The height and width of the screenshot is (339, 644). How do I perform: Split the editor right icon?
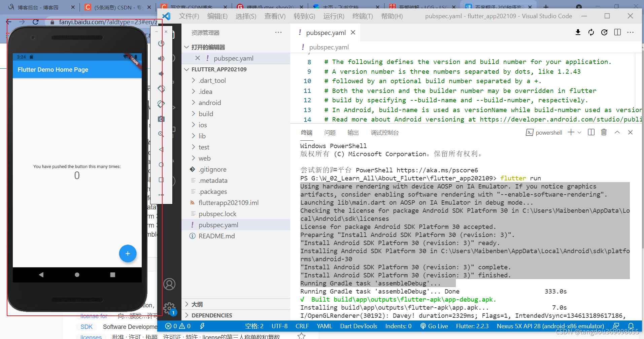coord(617,32)
